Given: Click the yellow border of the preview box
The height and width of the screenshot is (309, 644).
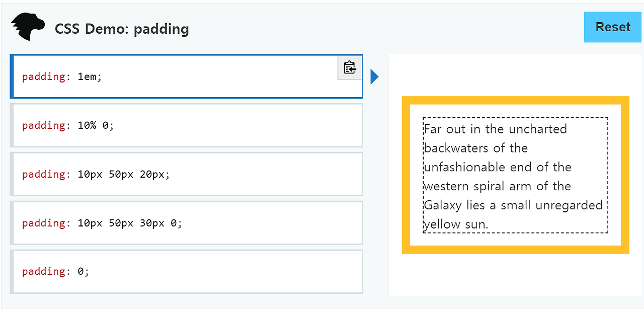Looking at the screenshot, I should tap(515, 100).
